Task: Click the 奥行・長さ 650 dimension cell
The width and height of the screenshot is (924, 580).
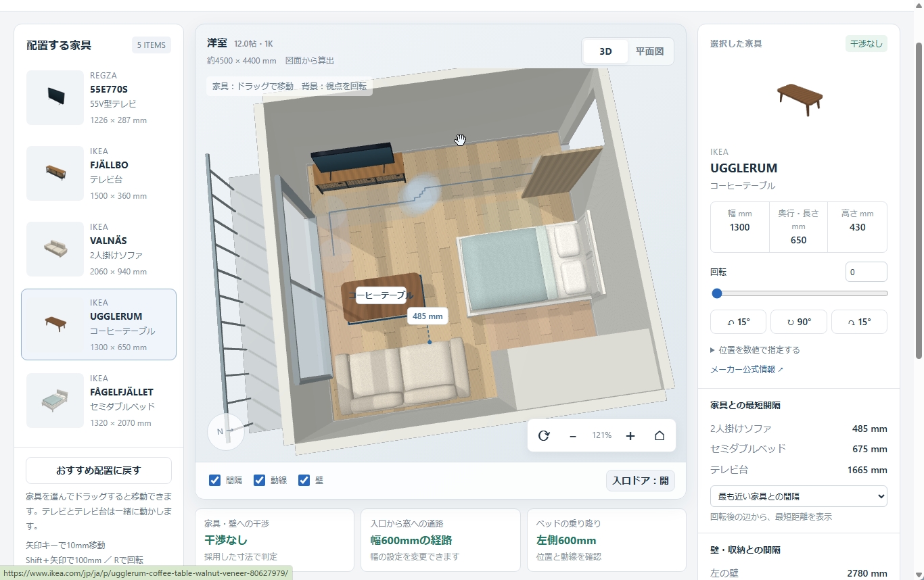Action: (x=799, y=227)
